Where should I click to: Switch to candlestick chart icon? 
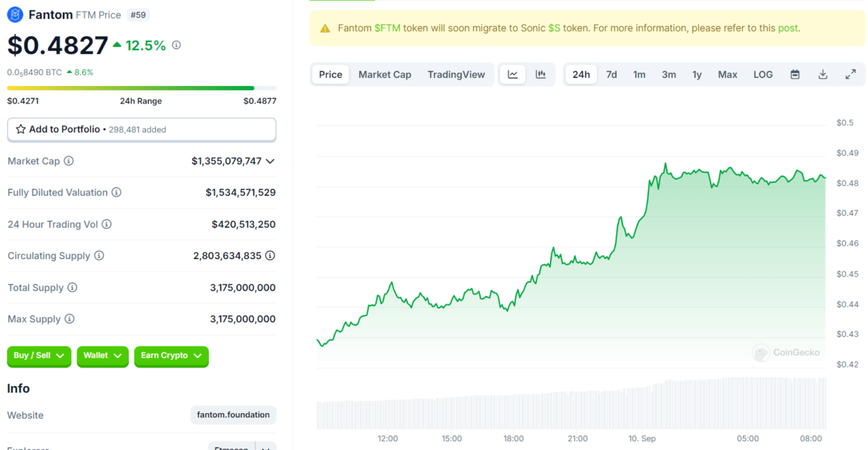click(x=540, y=75)
